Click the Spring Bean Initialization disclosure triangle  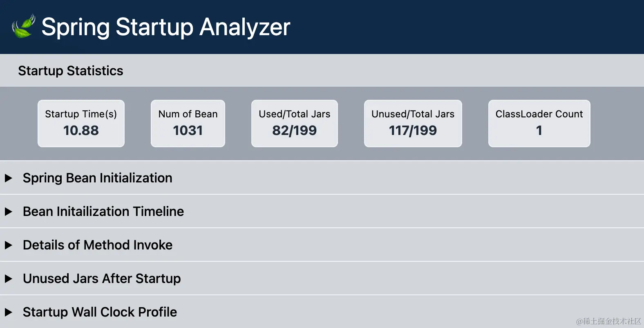tap(9, 178)
